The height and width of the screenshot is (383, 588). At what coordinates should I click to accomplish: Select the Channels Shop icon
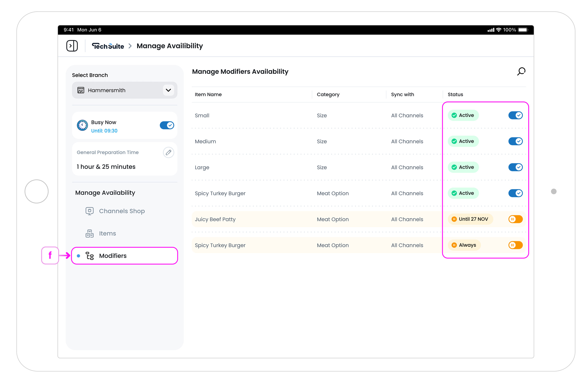pyautogui.click(x=89, y=211)
